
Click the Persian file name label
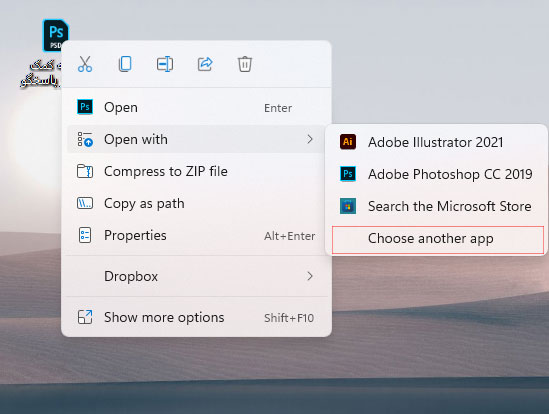(41, 73)
